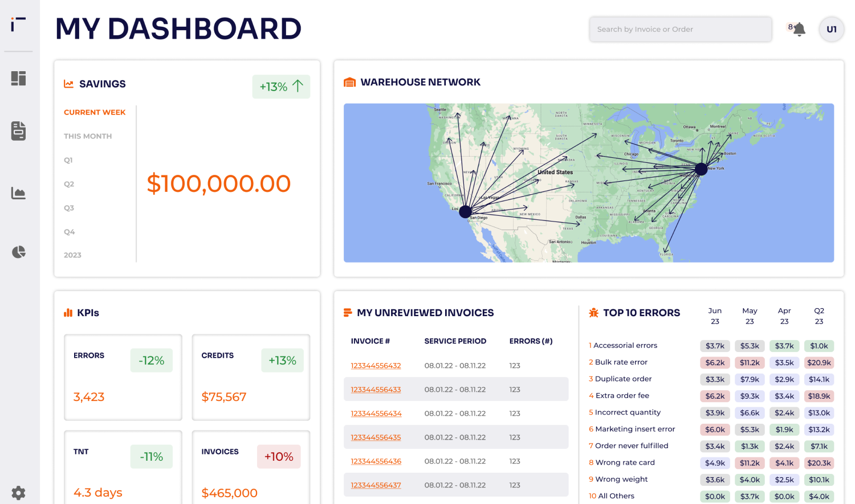This screenshot has width=855, height=504.
Task: Open the dashboard layout icon in sidebar
Action: (18, 78)
